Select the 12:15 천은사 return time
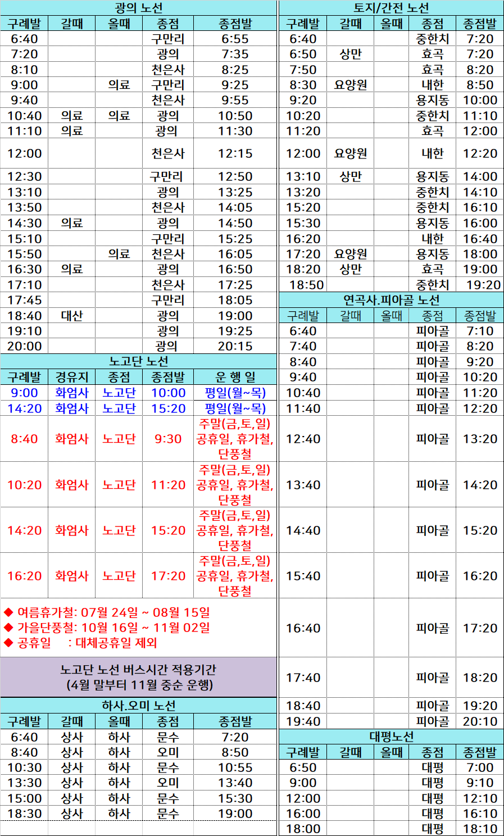 (x=235, y=153)
